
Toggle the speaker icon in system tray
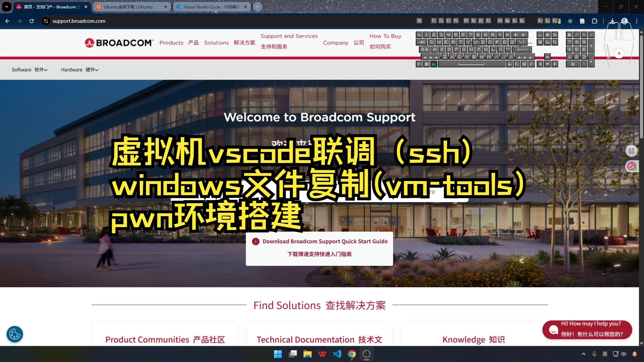623,354
